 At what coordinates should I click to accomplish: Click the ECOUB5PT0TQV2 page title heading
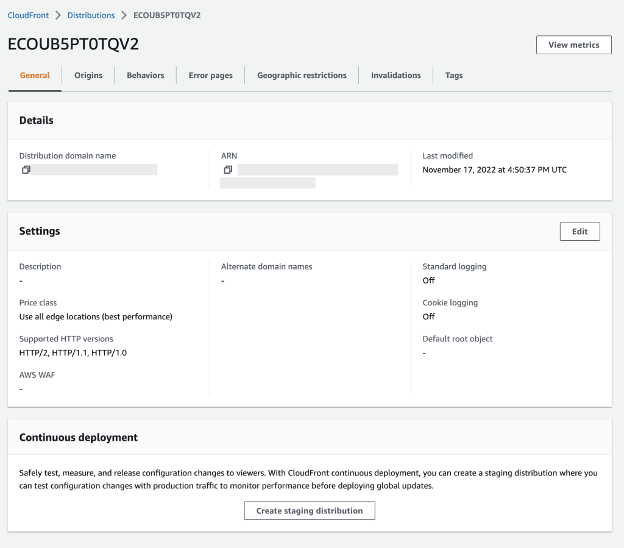coord(73,45)
